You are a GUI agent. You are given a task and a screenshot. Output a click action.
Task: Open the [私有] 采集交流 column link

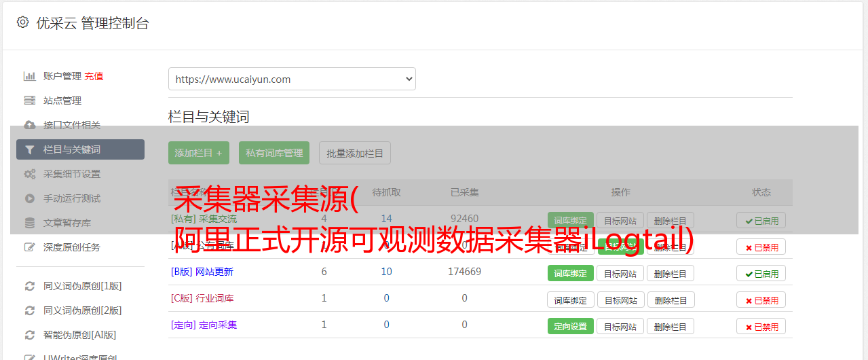204,219
